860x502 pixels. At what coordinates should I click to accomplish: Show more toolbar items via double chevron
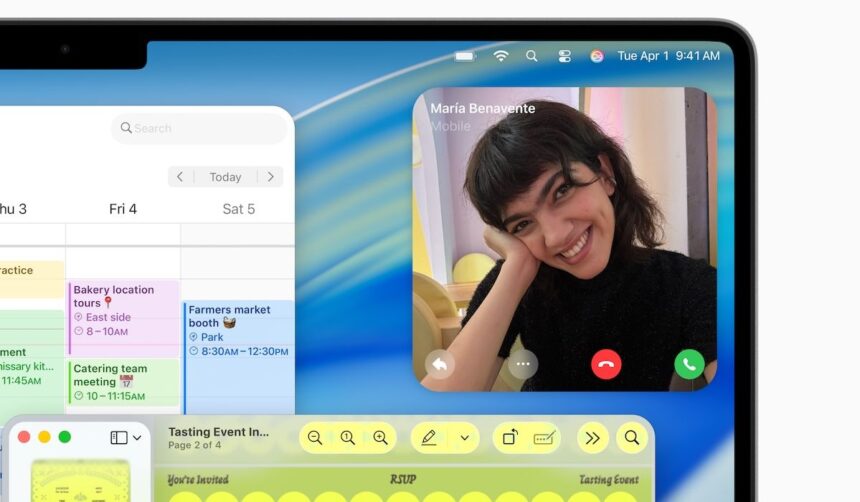(x=592, y=438)
